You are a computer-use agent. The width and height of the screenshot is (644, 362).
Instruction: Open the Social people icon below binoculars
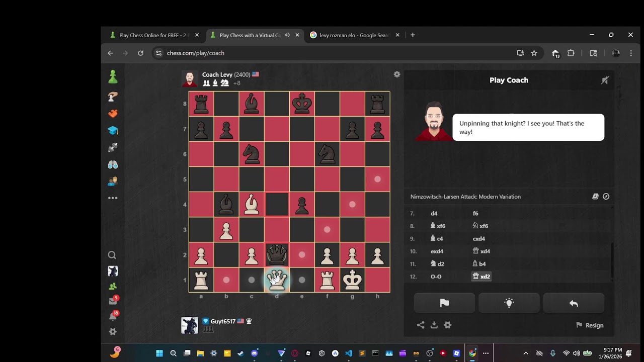pos(113,182)
